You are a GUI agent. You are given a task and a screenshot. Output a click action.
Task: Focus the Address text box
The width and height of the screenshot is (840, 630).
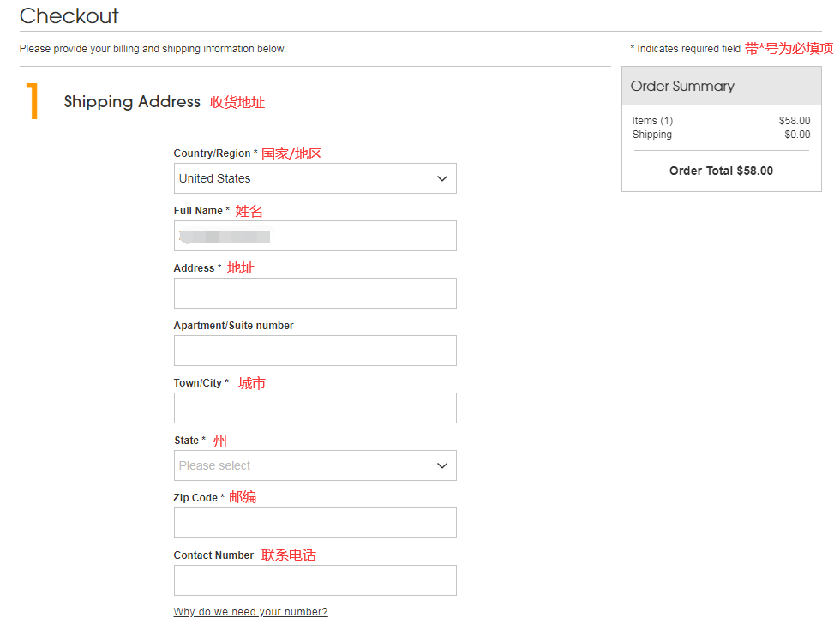315,293
